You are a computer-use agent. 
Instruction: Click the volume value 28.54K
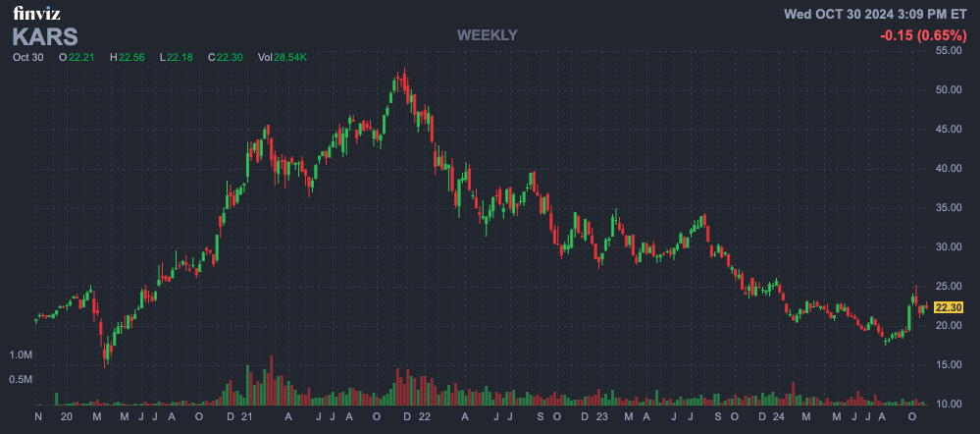pyautogui.click(x=289, y=57)
